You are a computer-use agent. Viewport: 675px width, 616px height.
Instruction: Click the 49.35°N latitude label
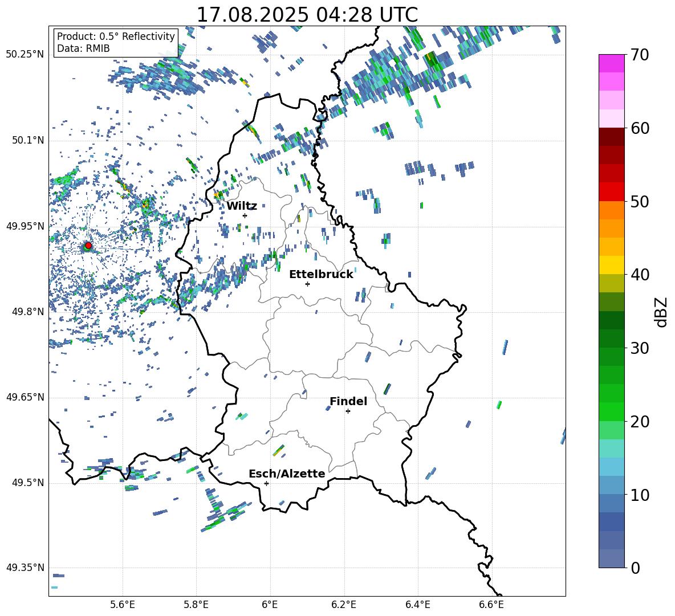pyautogui.click(x=25, y=568)
